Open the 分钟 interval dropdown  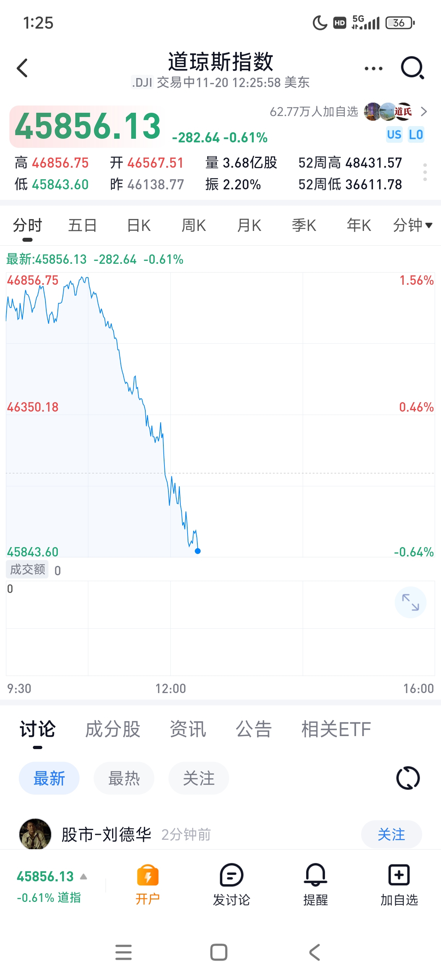[x=412, y=225]
